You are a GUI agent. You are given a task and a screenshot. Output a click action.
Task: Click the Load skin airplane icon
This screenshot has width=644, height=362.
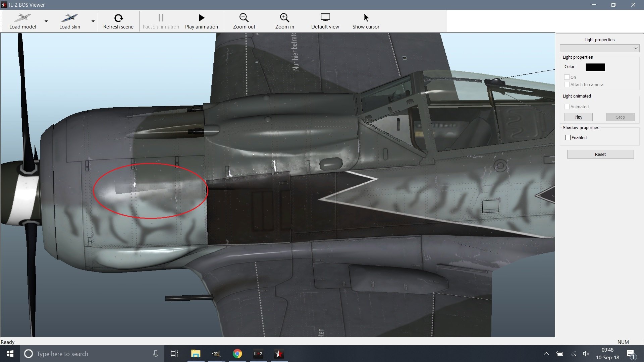click(x=69, y=18)
